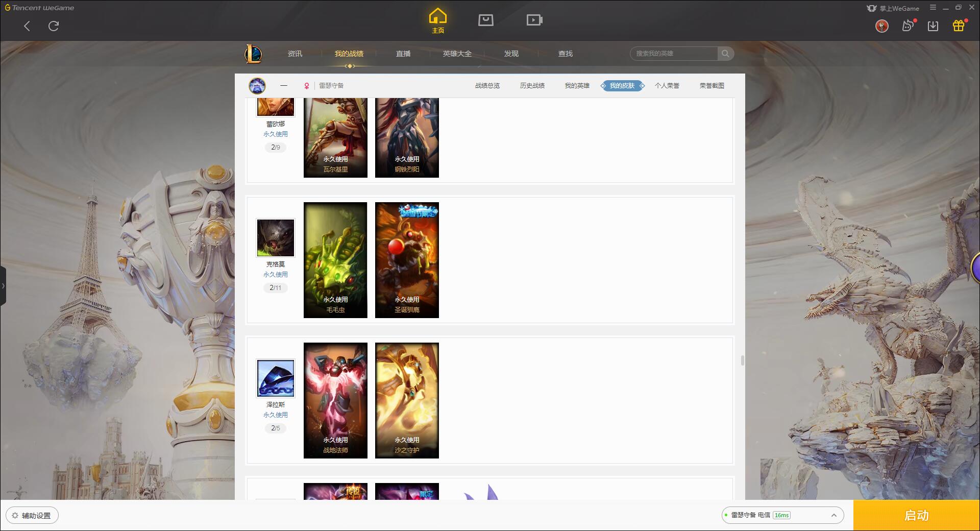This screenshot has width=980, height=531.
Task: Refresh the page with the reload icon
Action: tap(54, 26)
